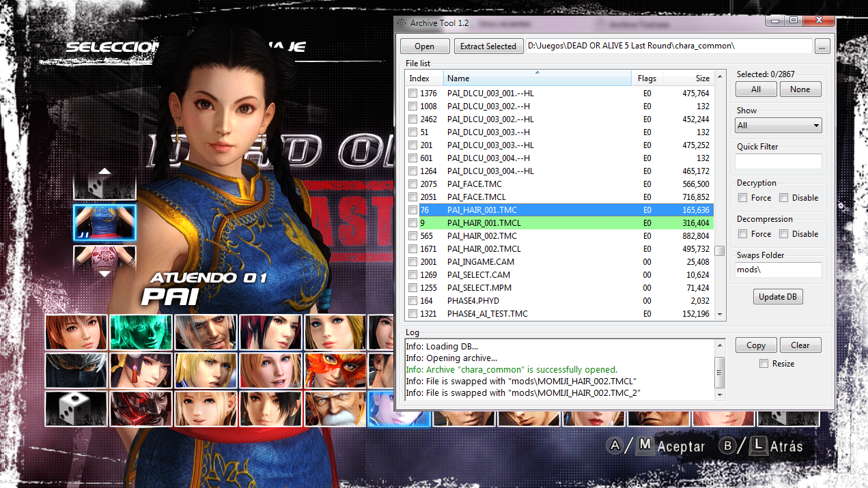This screenshot has height=488, width=868.
Task: Check the box for PAI_FACE.TMC row
Action: [412, 184]
